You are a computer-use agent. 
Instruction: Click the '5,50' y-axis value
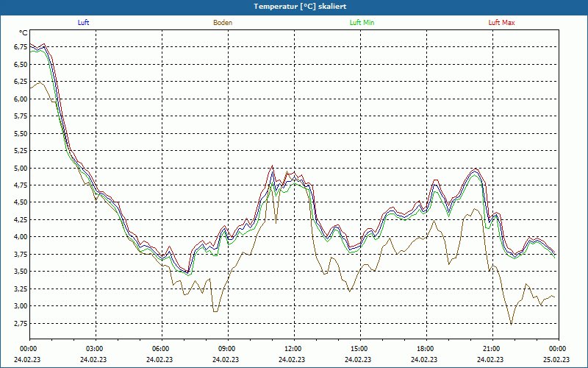click(21, 134)
